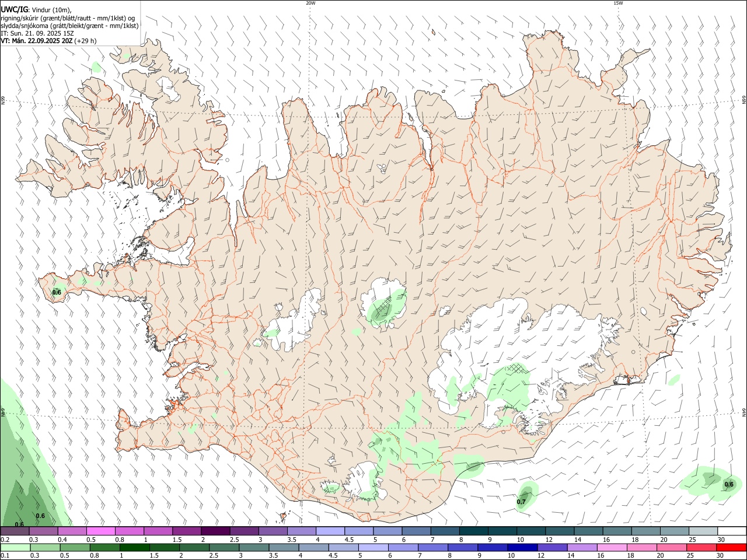Click the UWC/IG title text
Image resolution: width=747 pixels, height=560 pixels.
point(14,9)
